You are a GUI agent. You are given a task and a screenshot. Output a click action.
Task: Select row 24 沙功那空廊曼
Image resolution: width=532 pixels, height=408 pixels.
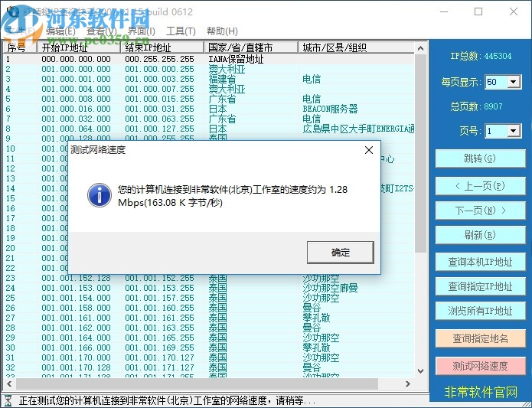pyautogui.click(x=209, y=288)
